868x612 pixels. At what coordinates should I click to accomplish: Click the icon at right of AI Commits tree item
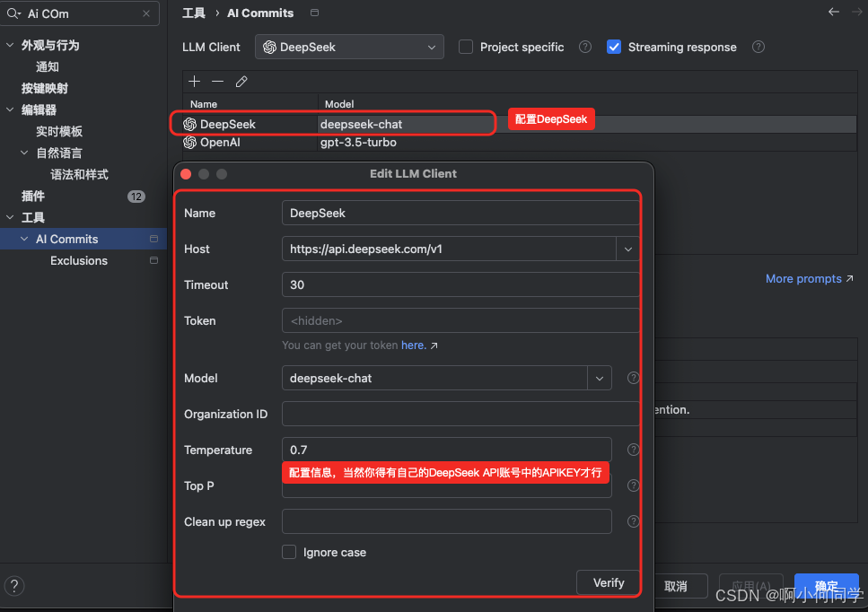click(x=153, y=239)
